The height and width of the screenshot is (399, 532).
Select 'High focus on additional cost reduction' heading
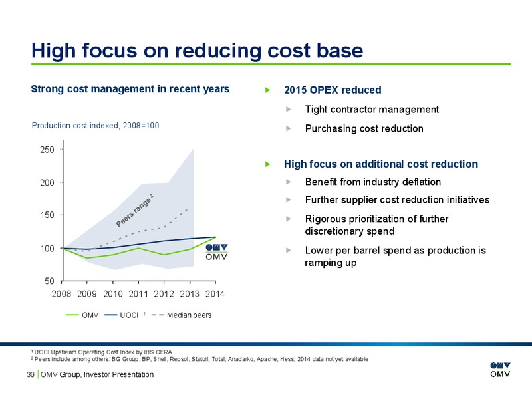pyautogui.click(x=381, y=164)
